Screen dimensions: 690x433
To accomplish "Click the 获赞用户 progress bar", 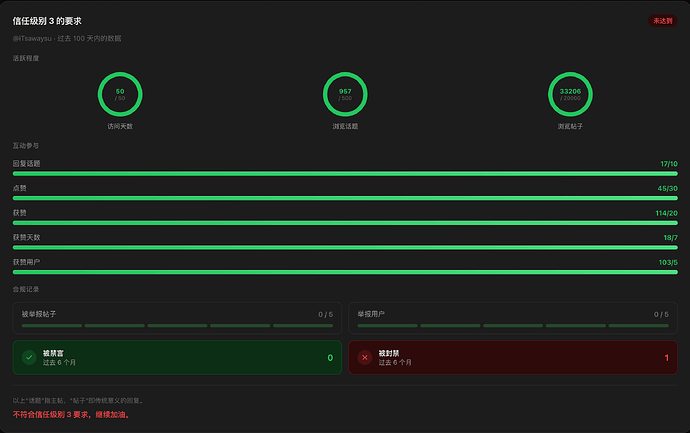I will [345, 272].
